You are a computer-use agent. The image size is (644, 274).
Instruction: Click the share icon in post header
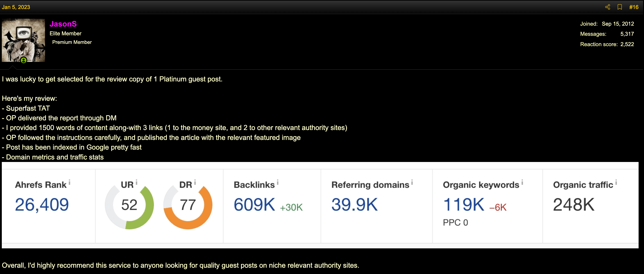pos(608,7)
